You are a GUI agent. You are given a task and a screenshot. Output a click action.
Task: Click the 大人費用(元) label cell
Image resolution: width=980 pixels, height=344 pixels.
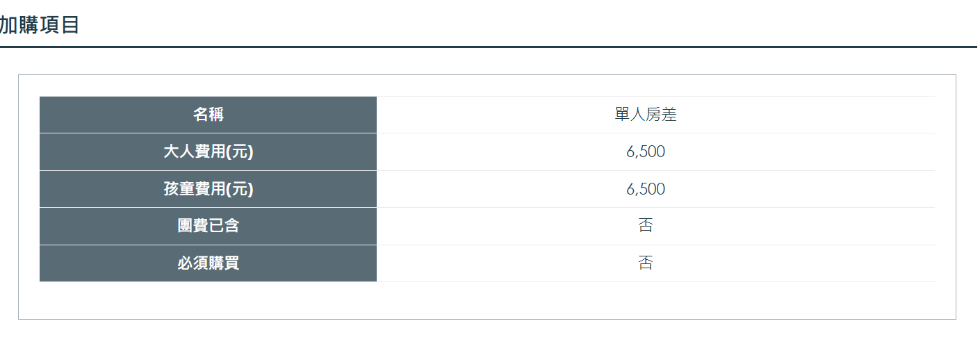tap(208, 151)
